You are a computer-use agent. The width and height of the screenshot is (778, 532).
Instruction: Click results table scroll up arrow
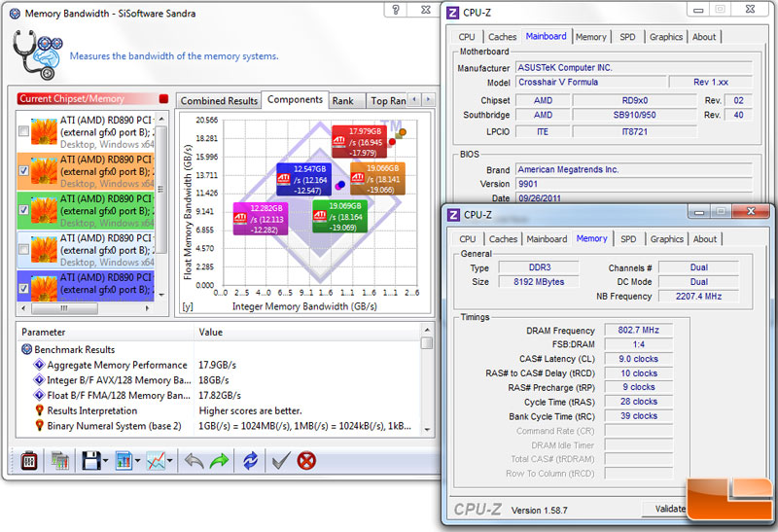[427, 330]
